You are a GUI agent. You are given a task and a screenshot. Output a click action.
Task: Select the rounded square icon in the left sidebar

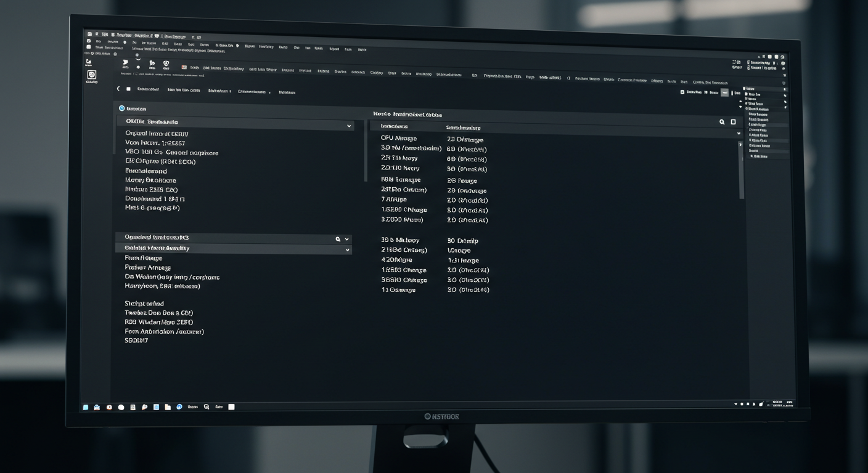click(92, 75)
